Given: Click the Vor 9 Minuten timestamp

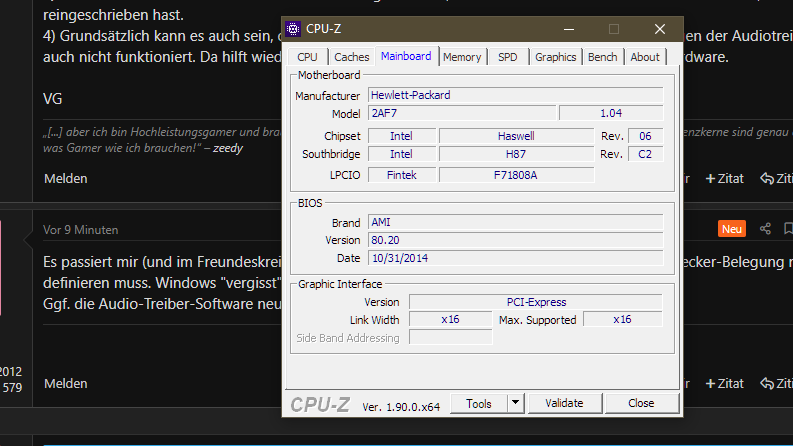Looking at the screenshot, I should pos(80,230).
